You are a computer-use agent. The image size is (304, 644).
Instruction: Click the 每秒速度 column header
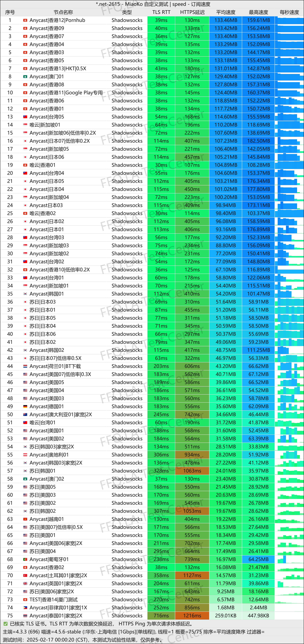[289, 12]
